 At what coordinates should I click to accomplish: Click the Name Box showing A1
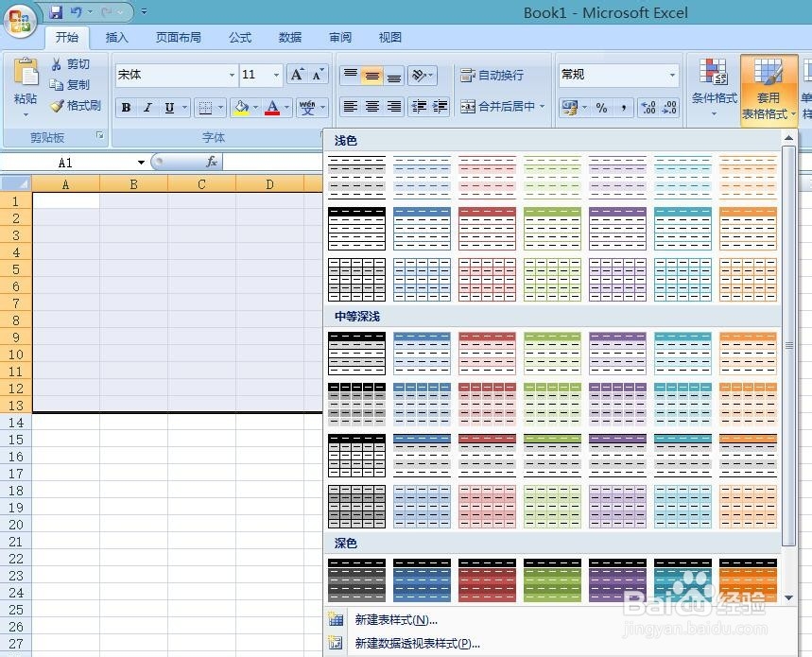67,163
